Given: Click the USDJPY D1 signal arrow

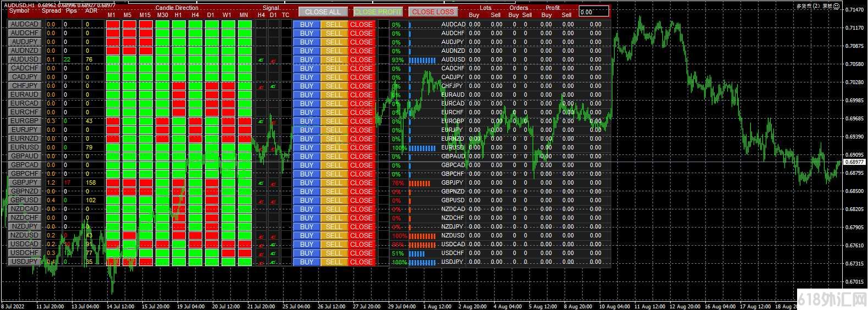Looking at the screenshot, I should (x=273, y=262).
